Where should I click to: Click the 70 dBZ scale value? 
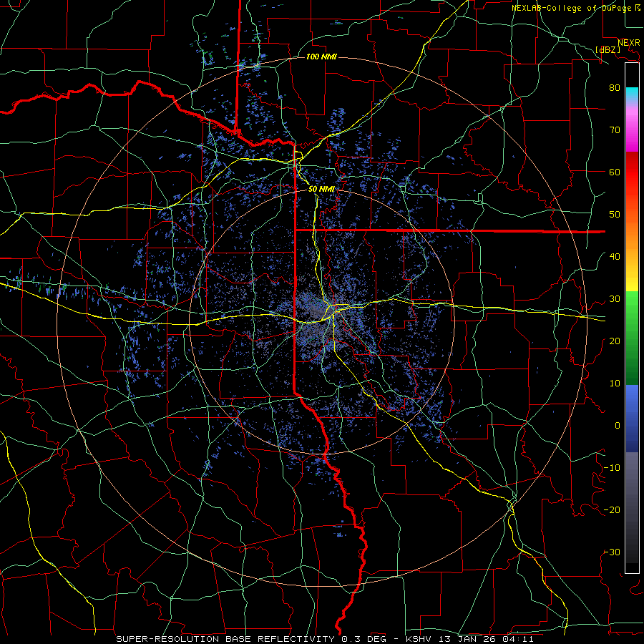click(615, 130)
